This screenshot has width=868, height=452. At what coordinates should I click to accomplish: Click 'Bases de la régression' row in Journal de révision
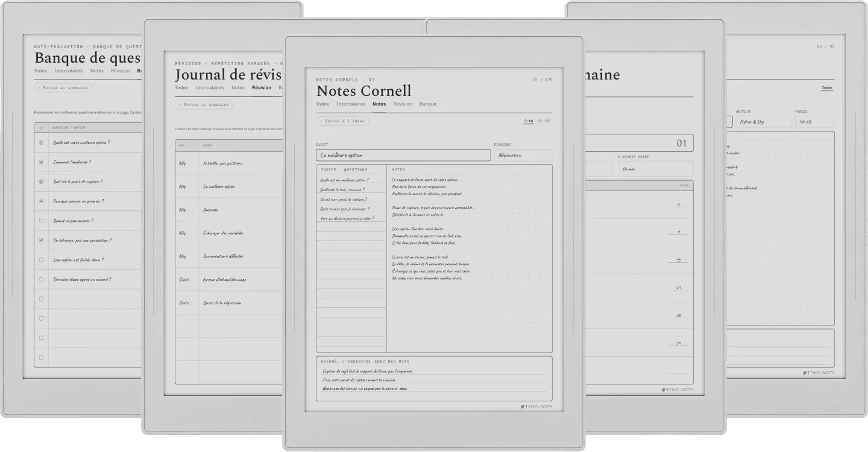click(x=229, y=303)
